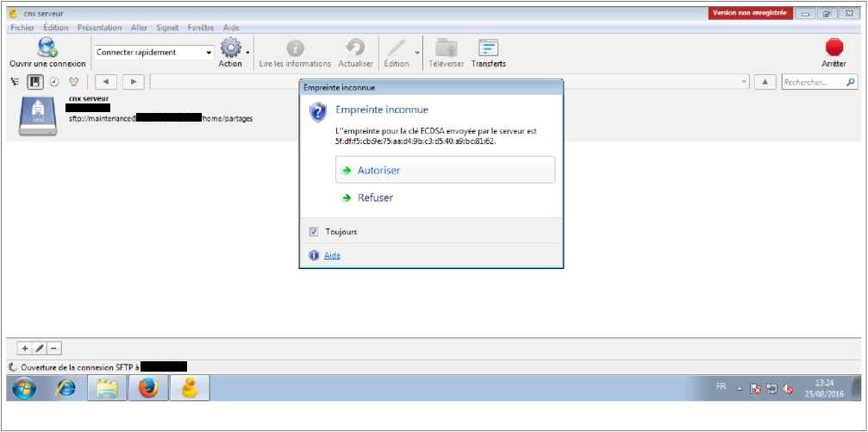The width and height of the screenshot is (868, 432).
Task: Click the Ouvrir une connexion globe icon
Action: point(47,48)
